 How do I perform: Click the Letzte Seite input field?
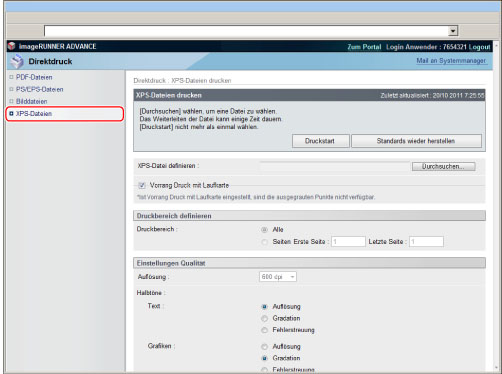coord(426,242)
